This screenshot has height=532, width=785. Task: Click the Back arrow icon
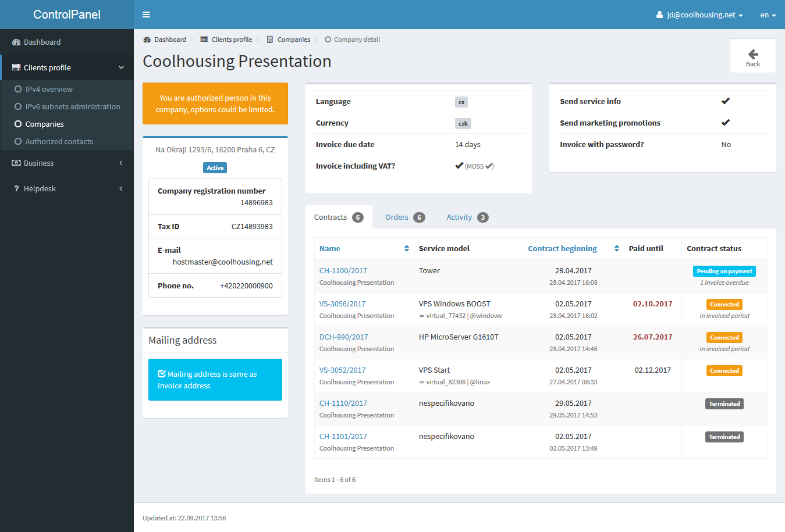pyautogui.click(x=753, y=54)
